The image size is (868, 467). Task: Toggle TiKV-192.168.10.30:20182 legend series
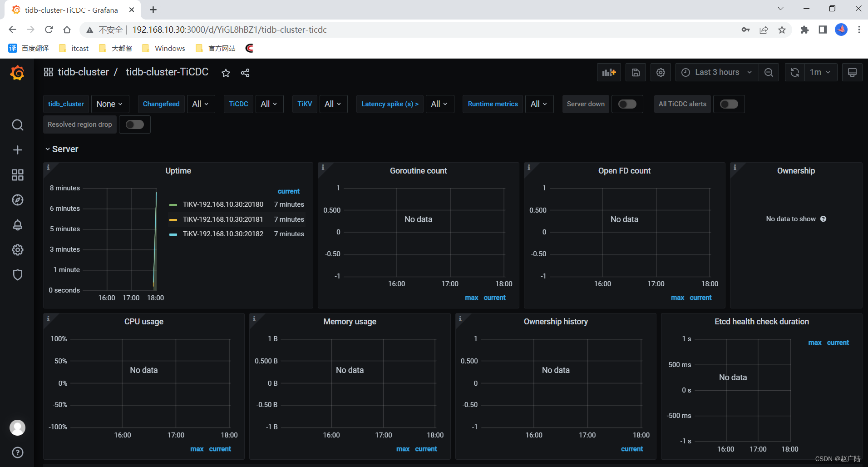pyautogui.click(x=223, y=234)
